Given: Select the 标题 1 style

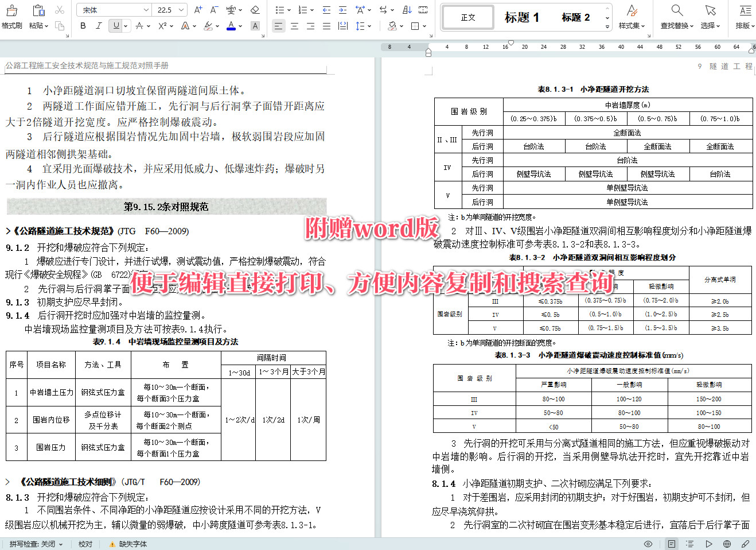Looking at the screenshot, I should (521, 17).
